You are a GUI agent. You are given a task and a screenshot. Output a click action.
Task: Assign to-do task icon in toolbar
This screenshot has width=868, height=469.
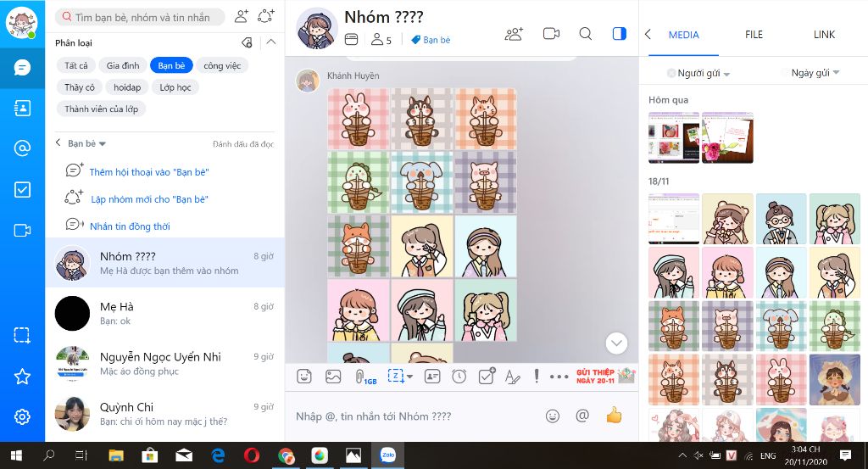(x=487, y=376)
